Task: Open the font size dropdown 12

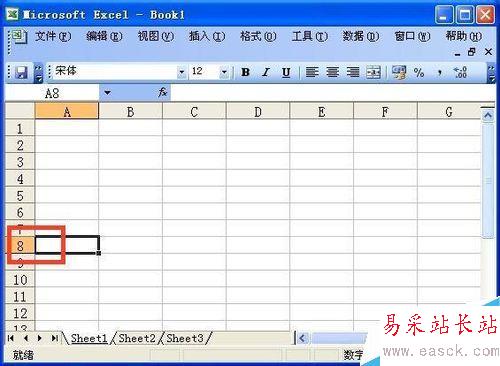Action: point(224,72)
